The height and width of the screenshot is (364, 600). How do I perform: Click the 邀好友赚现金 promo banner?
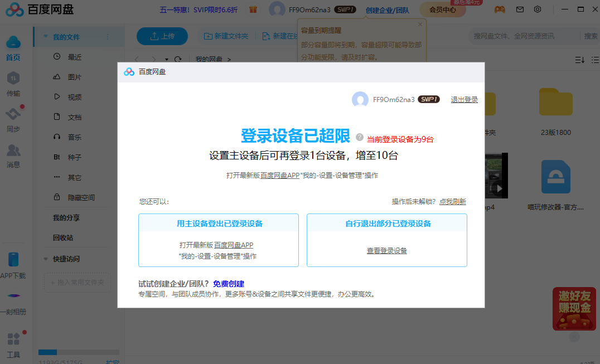[x=574, y=308]
